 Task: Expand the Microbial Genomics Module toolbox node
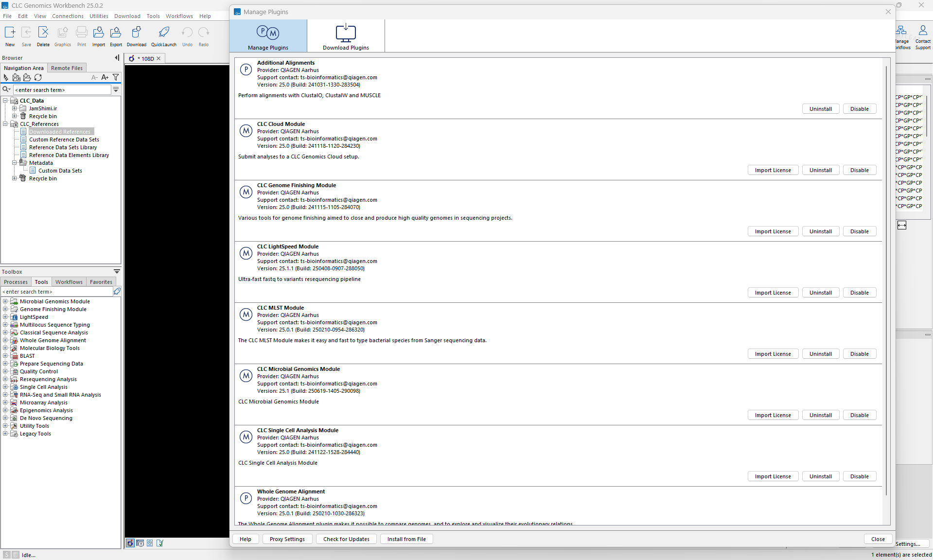[5, 301]
